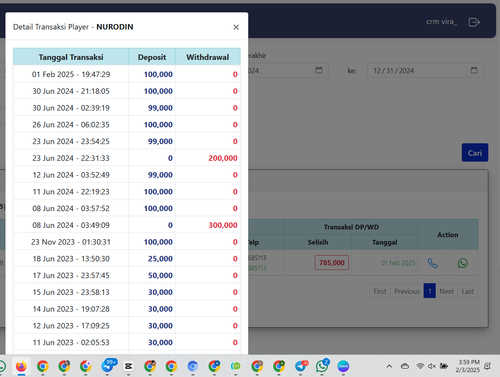Click the Previous page button

407,291
